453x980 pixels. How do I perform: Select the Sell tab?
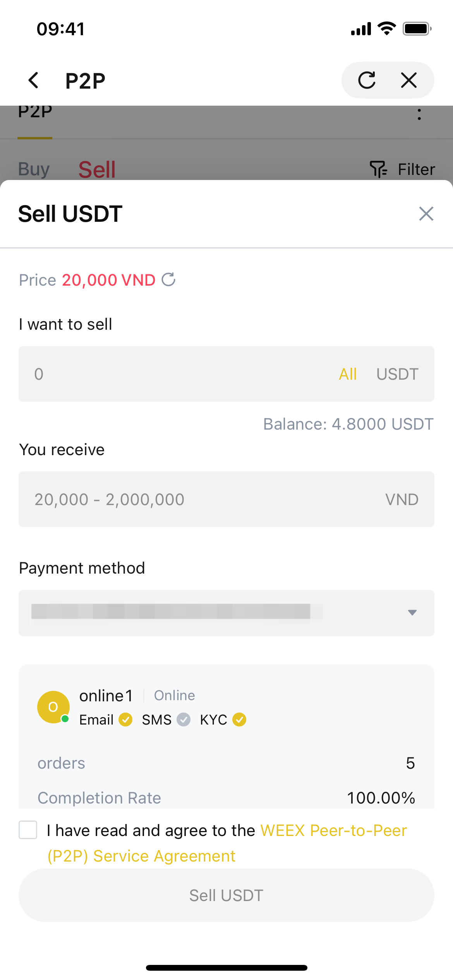point(97,169)
